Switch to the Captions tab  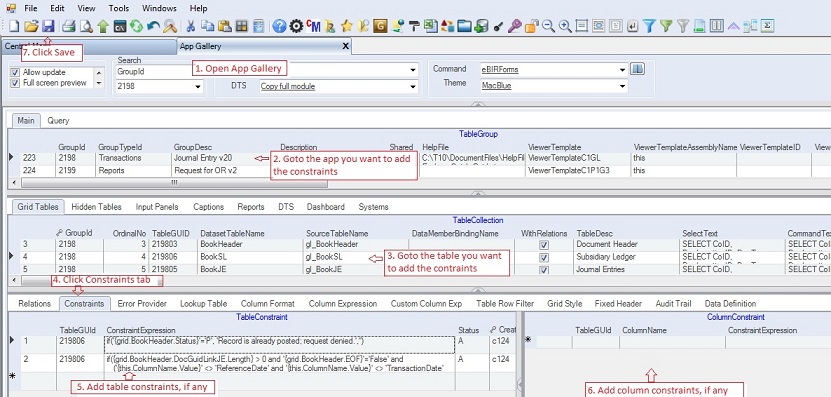[208, 207]
